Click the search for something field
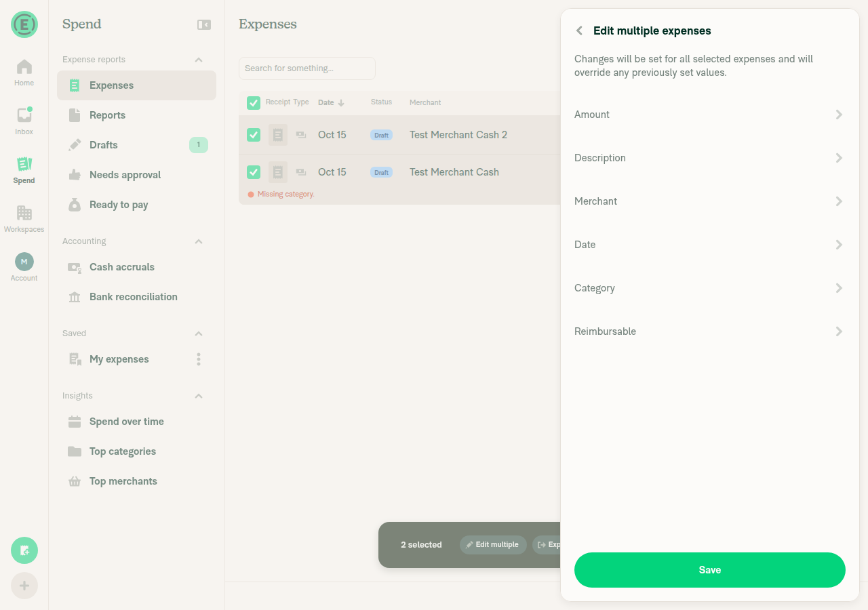 (307, 68)
